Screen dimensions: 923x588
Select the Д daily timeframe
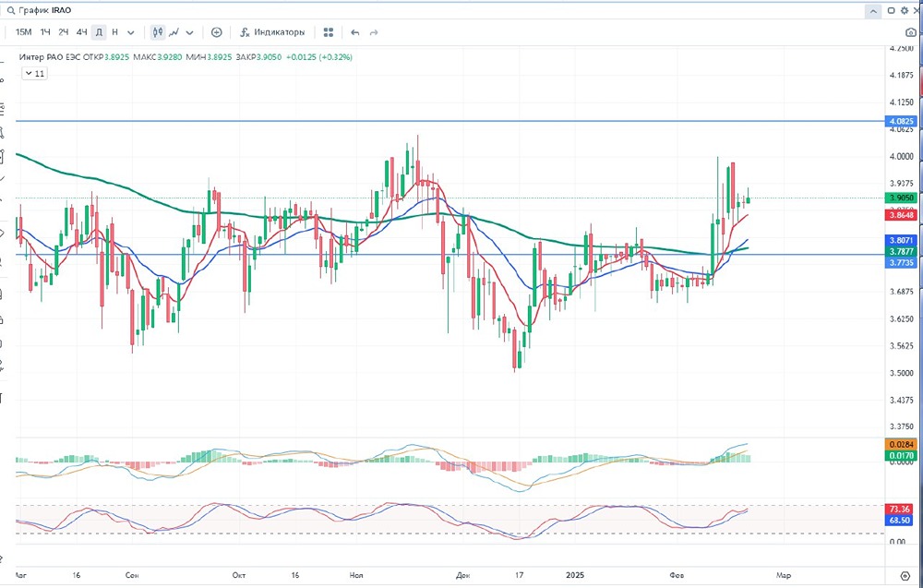pyautogui.click(x=100, y=32)
